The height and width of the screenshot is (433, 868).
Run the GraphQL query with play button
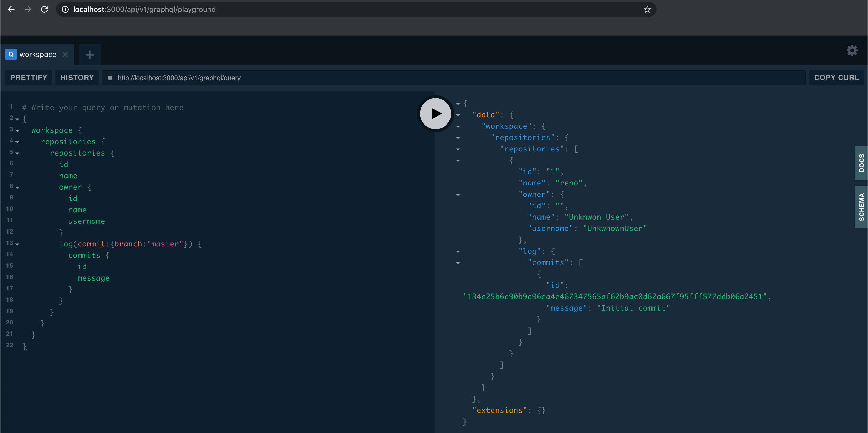click(x=435, y=114)
